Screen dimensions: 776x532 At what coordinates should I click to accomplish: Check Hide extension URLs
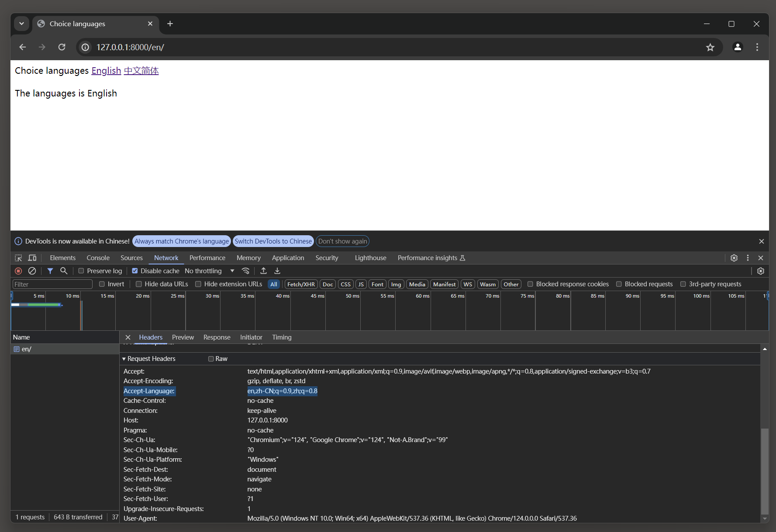click(198, 284)
